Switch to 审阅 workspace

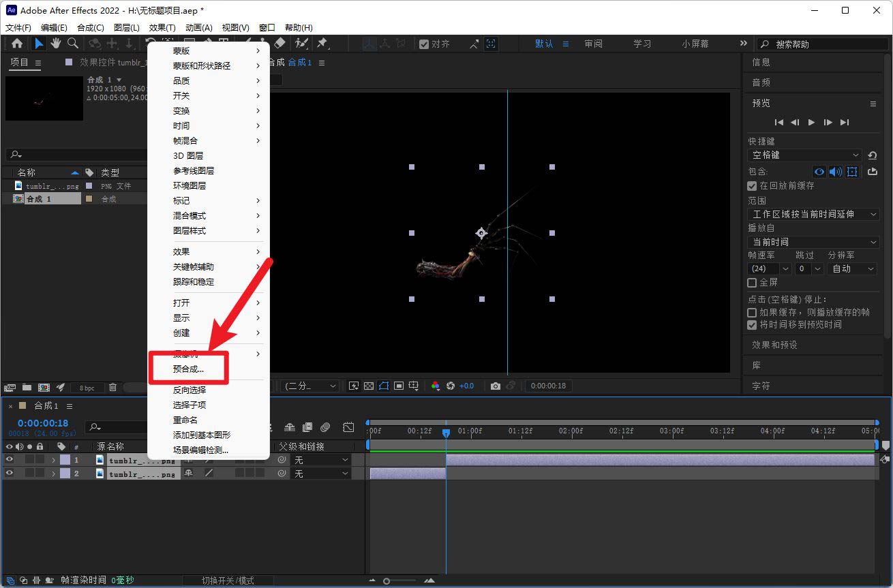pos(593,44)
